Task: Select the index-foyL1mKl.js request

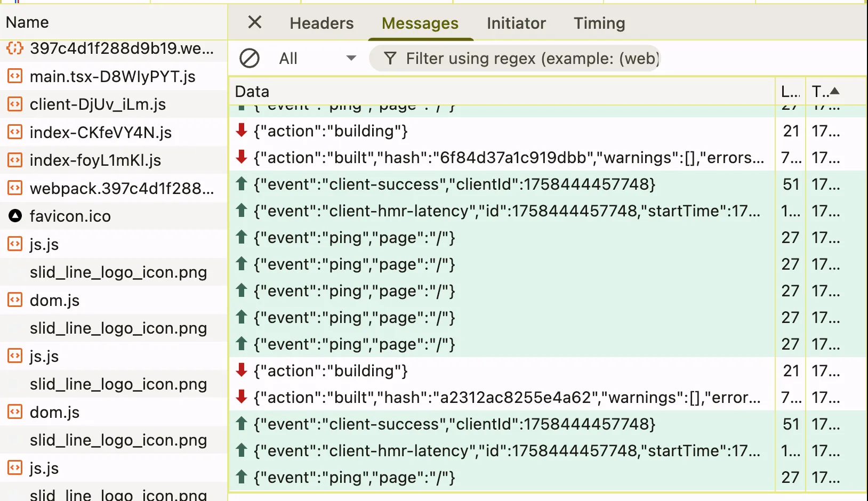Action: [95, 160]
